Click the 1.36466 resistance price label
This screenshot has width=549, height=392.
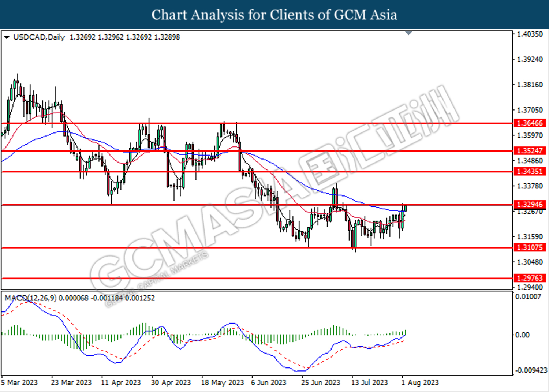coord(530,123)
